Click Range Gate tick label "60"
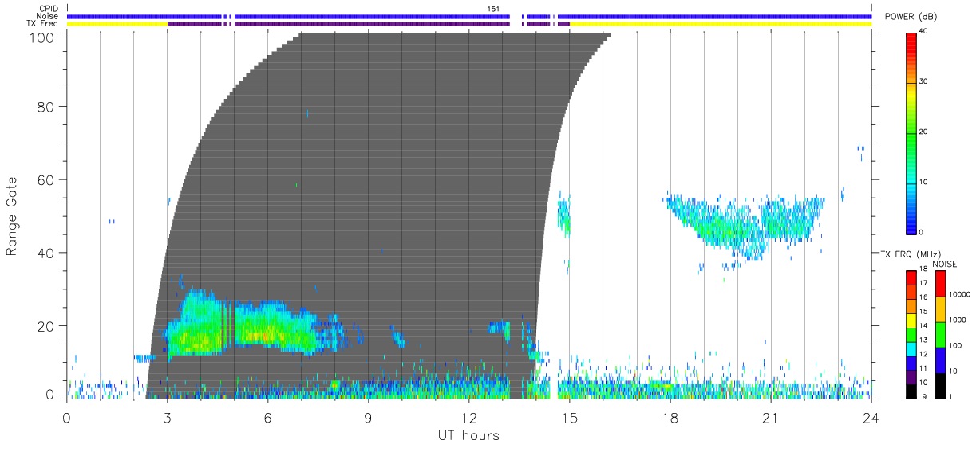The width and height of the screenshot is (980, 452). (47, 179)
